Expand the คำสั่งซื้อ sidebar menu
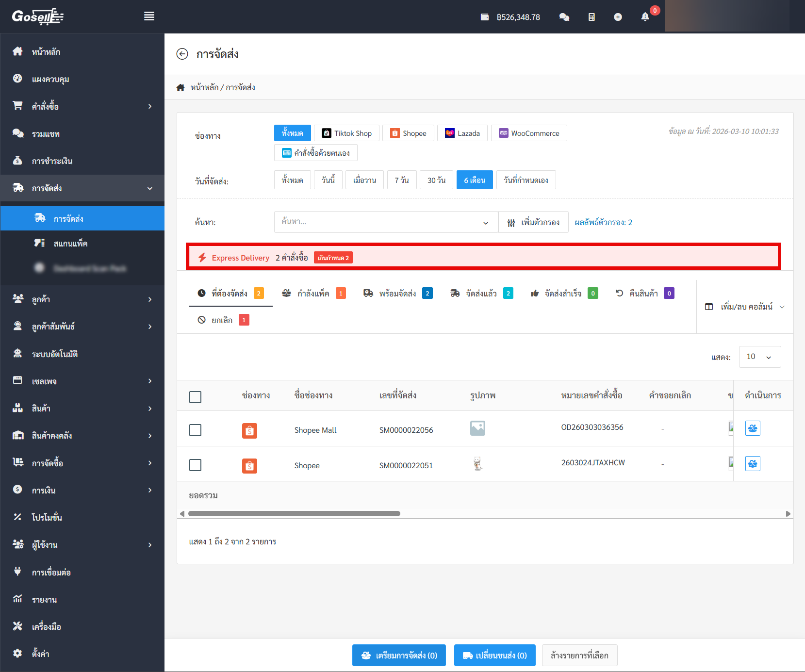805x672 pixels. click(82, 106)
